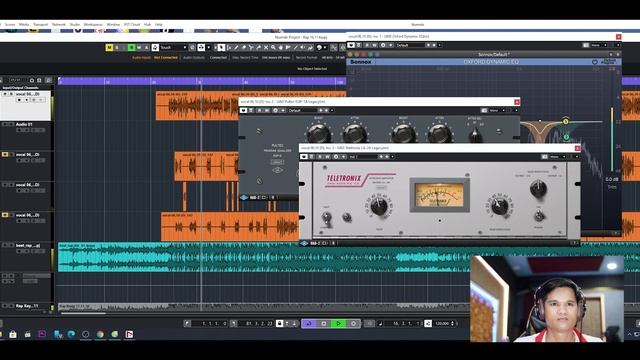Open the Transport menu
Image resolution: width=640 pixels, height=360 pixels.
point(40,24)
